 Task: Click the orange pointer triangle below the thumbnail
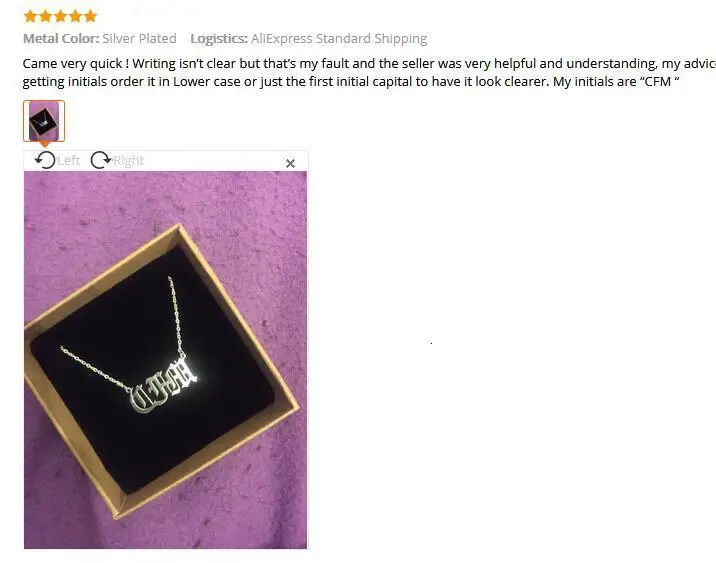tap(44, 144)
